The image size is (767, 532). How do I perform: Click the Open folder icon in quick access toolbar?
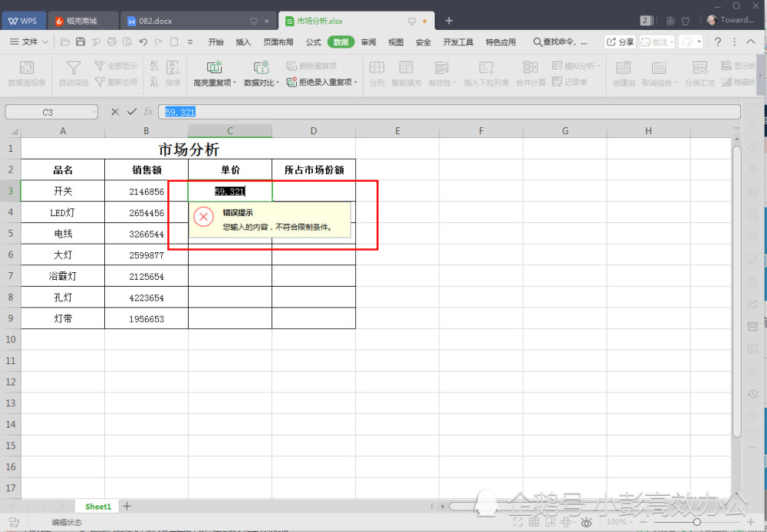65,42
